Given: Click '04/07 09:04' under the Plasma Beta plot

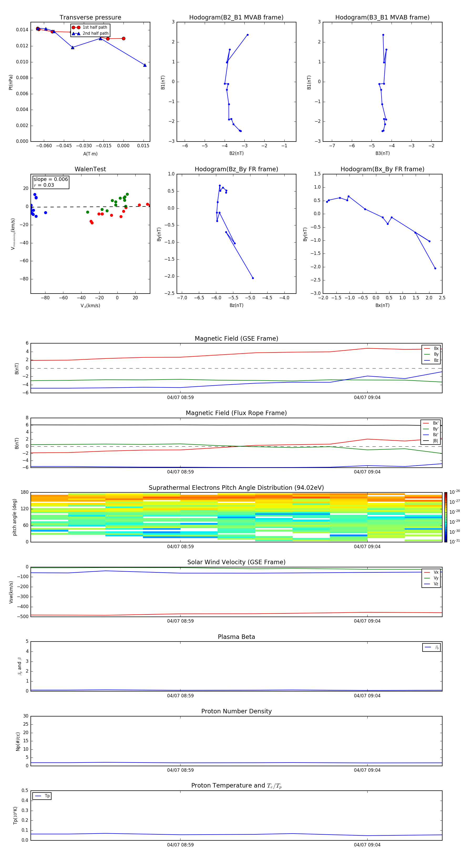Looking at the screenshot, I should 367,695.
